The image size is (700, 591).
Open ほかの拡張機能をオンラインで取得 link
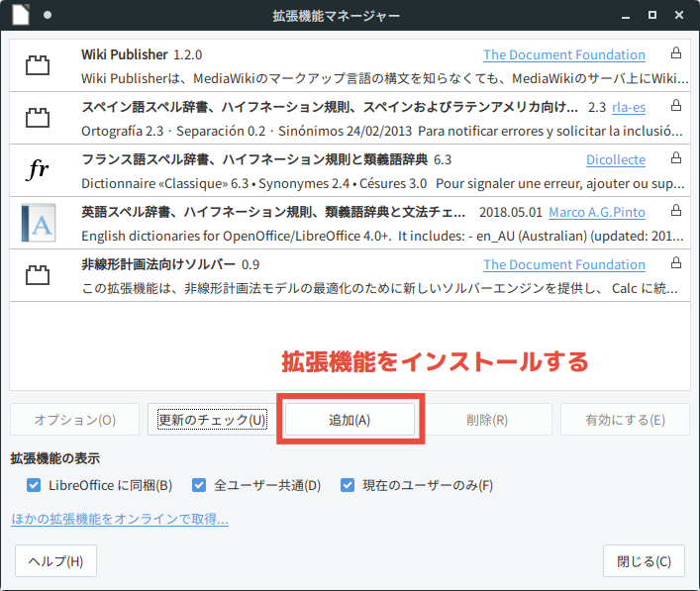(120, 519)
